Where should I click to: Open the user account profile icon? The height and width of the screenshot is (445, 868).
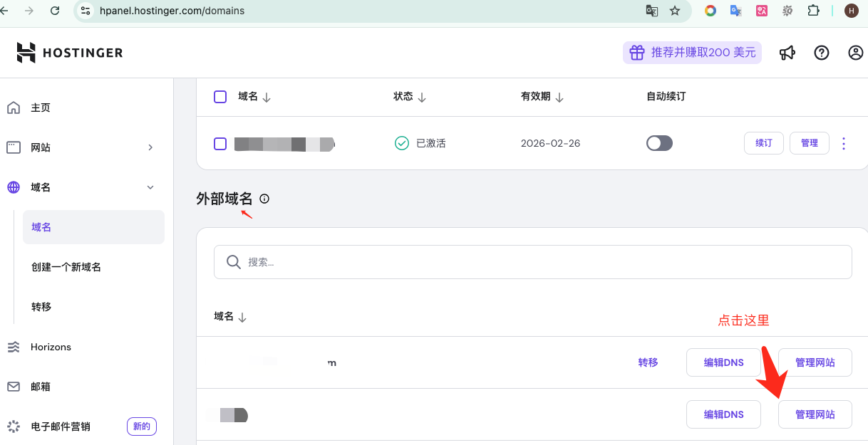[856, 53]
